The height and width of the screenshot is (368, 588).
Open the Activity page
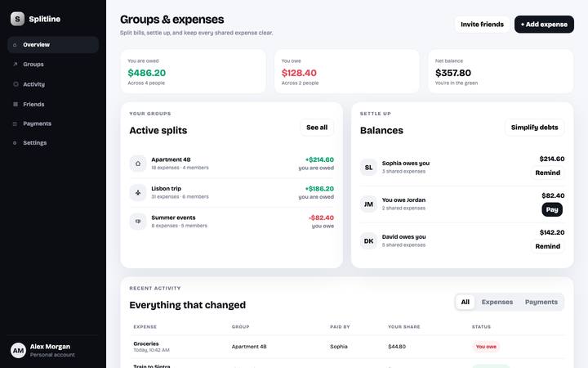click(53, 84)
